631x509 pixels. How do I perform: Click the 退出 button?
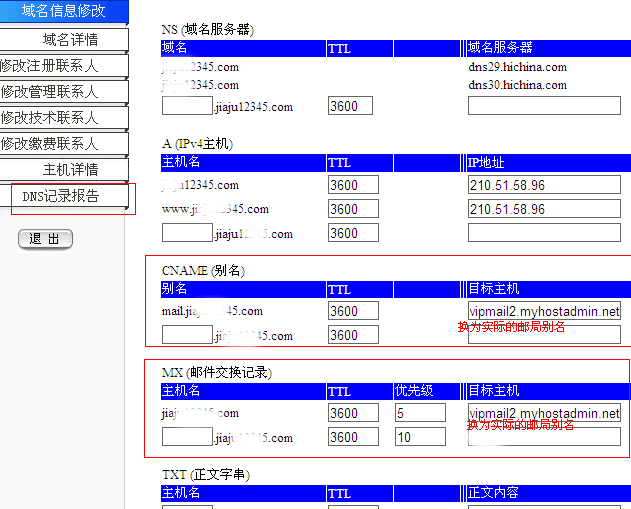pos(45,239)
